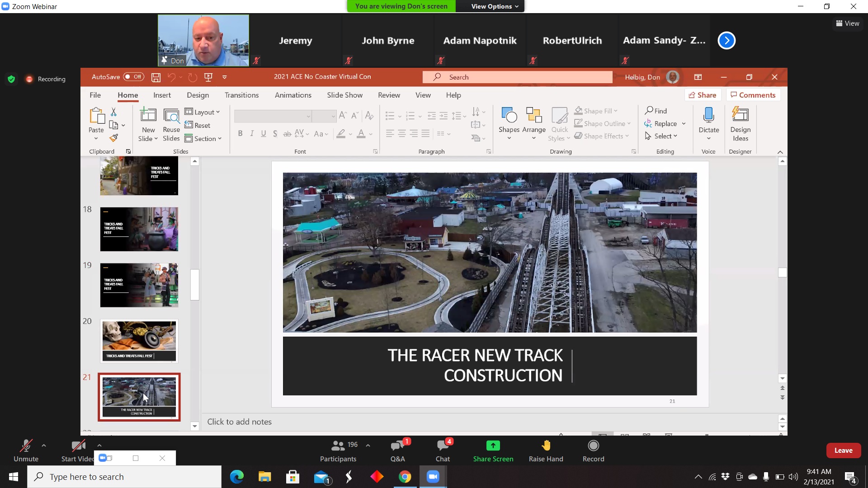Image resolution: width=868 pixels, height=488 pixels.
Task: Click the red Leave button
Action: pos(843,450)
